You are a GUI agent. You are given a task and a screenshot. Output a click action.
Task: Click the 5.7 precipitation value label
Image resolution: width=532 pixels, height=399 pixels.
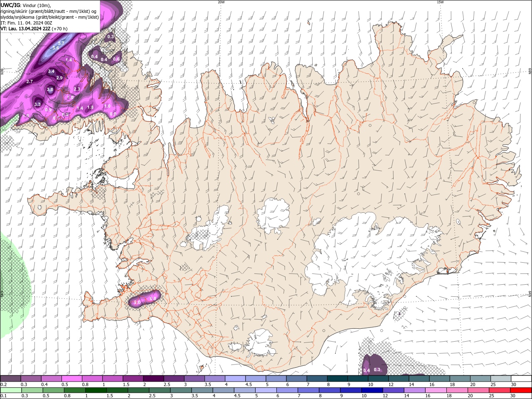coord(61,43)
